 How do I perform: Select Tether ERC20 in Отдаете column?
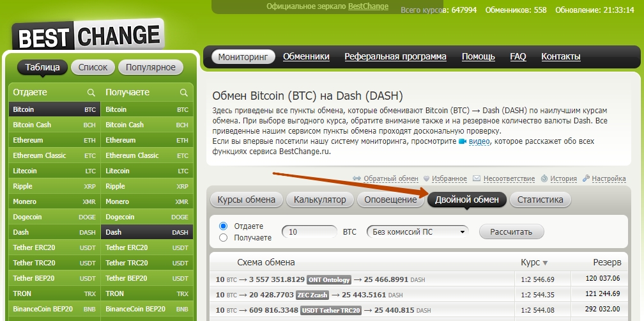tap(54, 247)
